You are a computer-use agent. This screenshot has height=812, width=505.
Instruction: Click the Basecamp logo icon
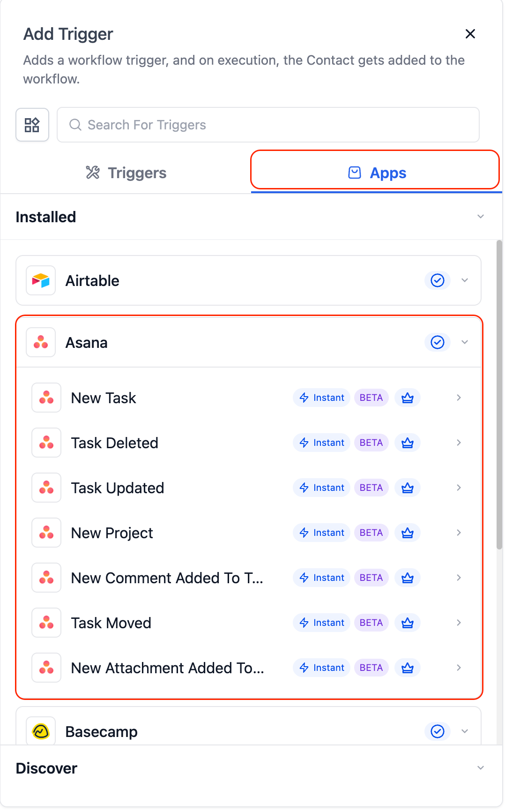41,731
